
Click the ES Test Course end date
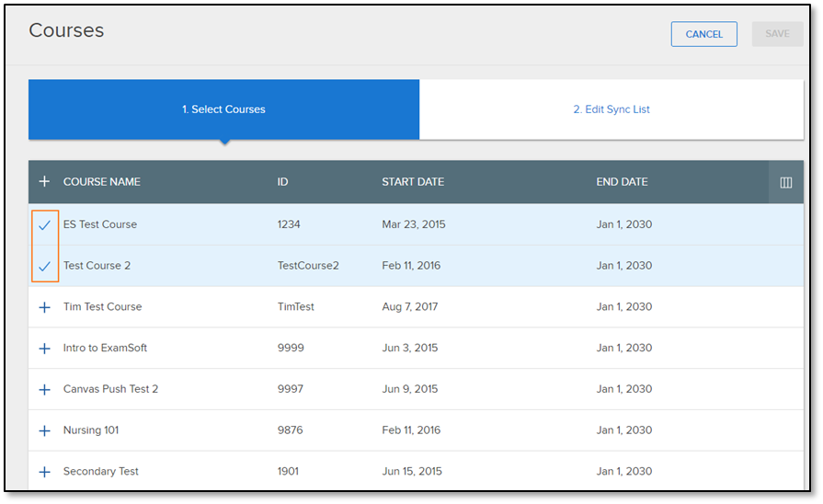(624, 224)
